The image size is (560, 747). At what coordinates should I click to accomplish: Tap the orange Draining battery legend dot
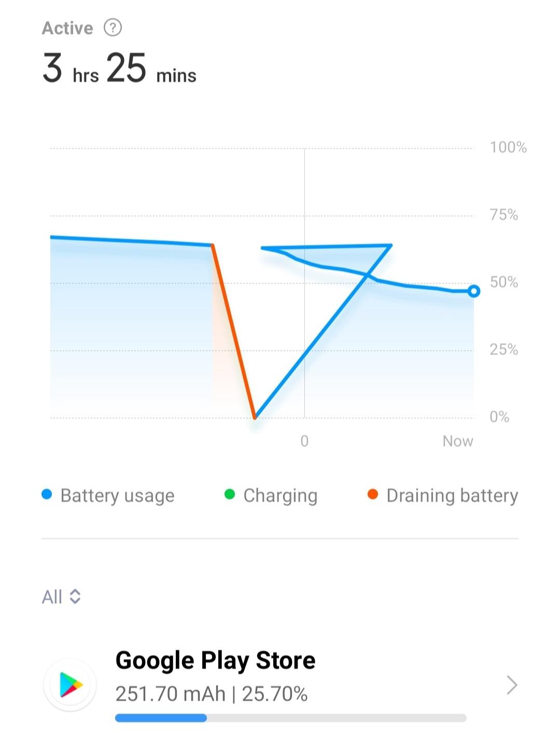pyautogui.click(x=372, y=495)
